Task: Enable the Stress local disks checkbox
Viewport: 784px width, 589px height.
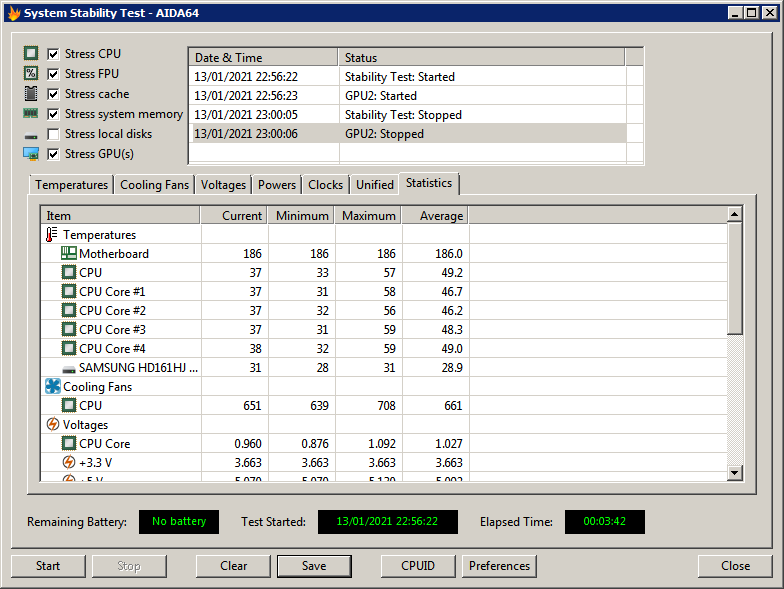Action: click(53, 134)
